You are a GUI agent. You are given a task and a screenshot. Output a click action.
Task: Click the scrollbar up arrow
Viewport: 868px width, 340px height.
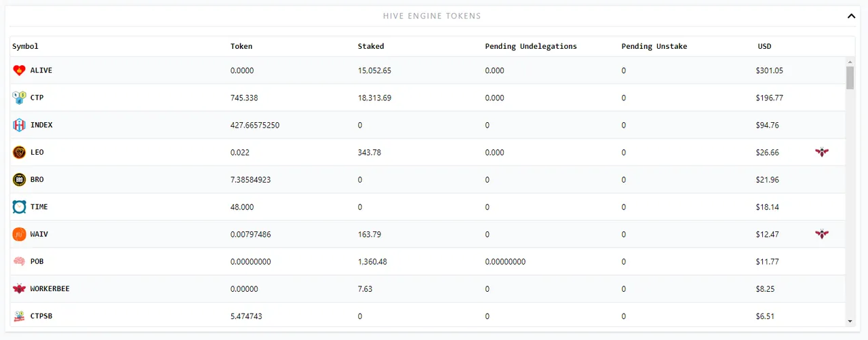[850, 61]
